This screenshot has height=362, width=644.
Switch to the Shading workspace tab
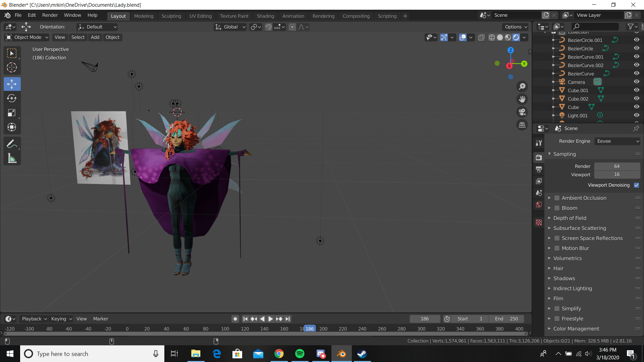(265, 16)
